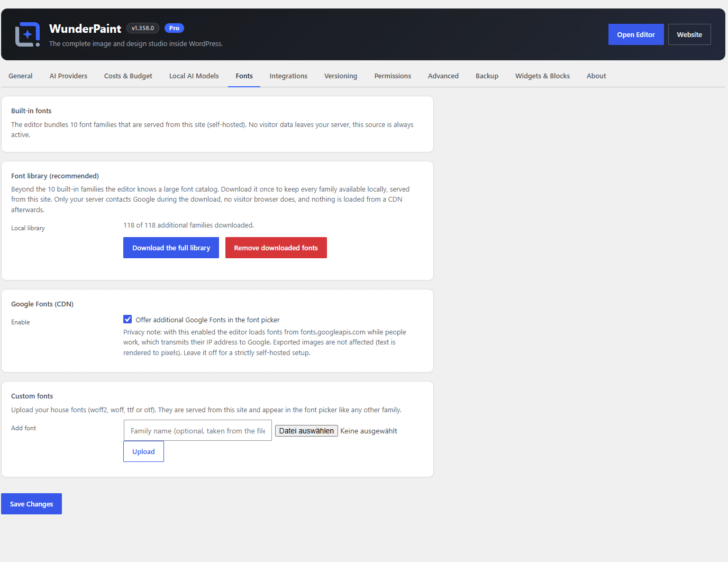Focus the custom font Family name field
This screenshot has width=728, height=562.
[x=198, y=431]
